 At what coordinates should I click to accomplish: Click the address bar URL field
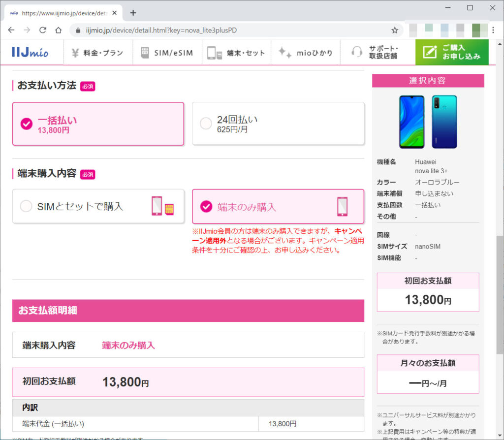pyautogui.click(x=231, y=30)
